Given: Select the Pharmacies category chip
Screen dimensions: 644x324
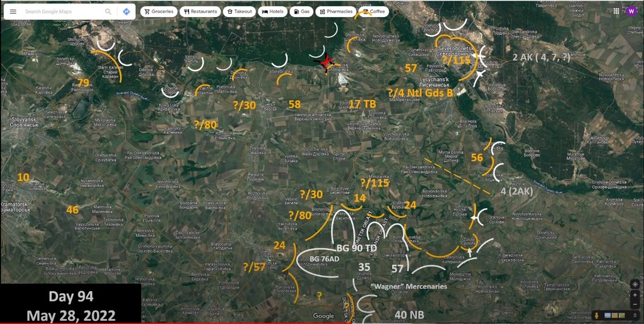Looking at the screenshot, I should click(x=336, y=11).
